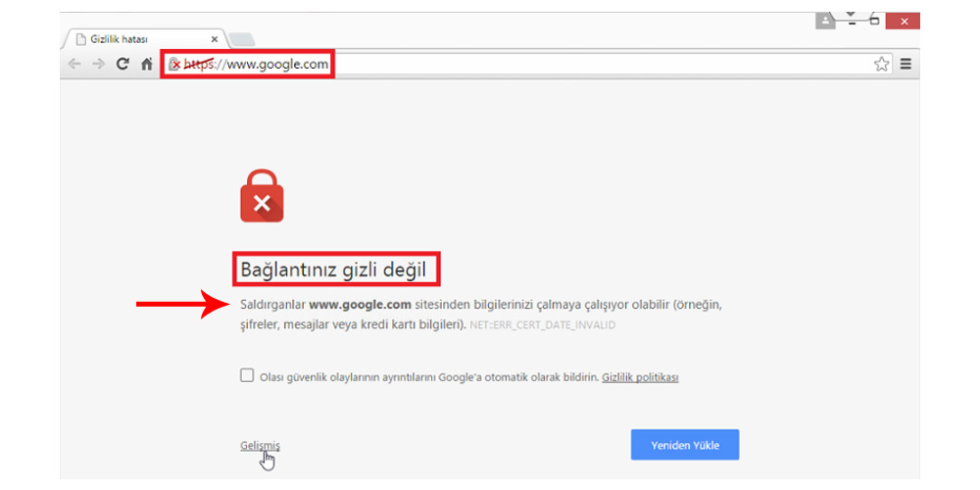Open the Chrome hamburger menu
This screenshot has height=490, width=980.
(906, 64)
